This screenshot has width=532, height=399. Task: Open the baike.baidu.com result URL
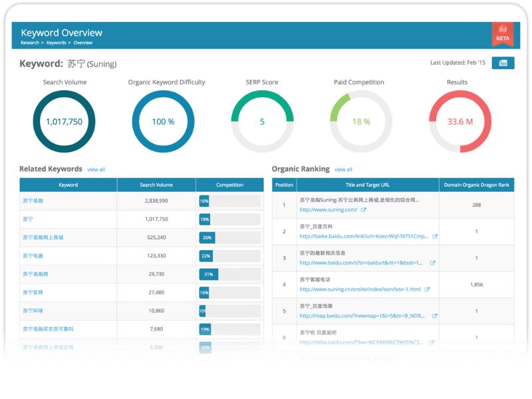[x=364, y=236]
